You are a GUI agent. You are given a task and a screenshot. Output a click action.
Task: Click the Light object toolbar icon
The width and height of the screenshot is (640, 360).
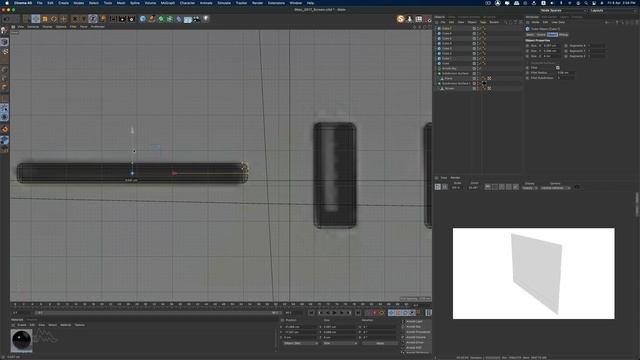point(206,19)
